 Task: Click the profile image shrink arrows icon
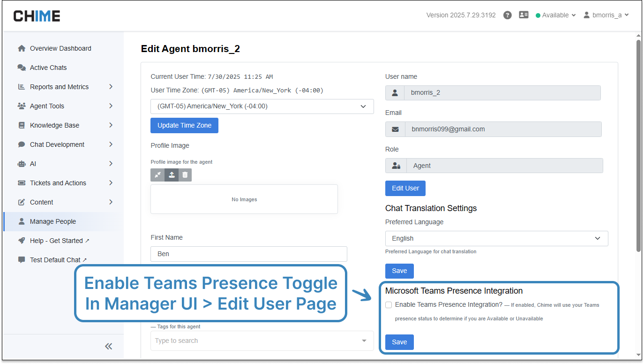157,174
